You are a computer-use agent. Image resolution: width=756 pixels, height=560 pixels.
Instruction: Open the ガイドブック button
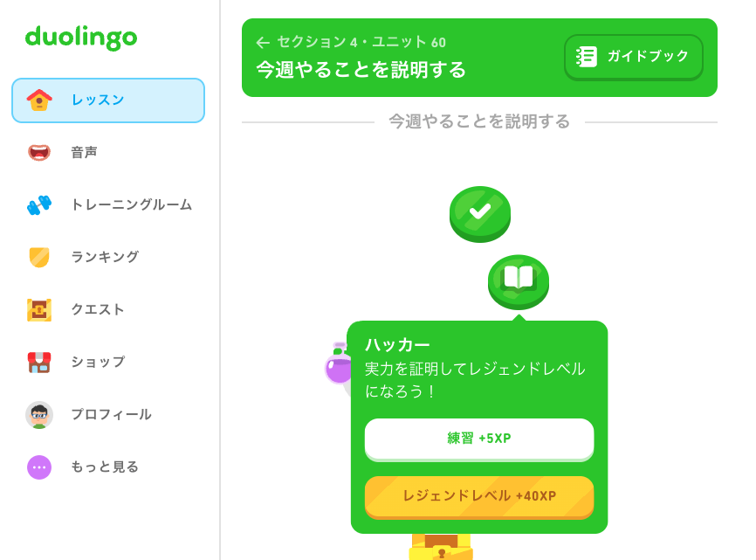(x=633, y=57)
